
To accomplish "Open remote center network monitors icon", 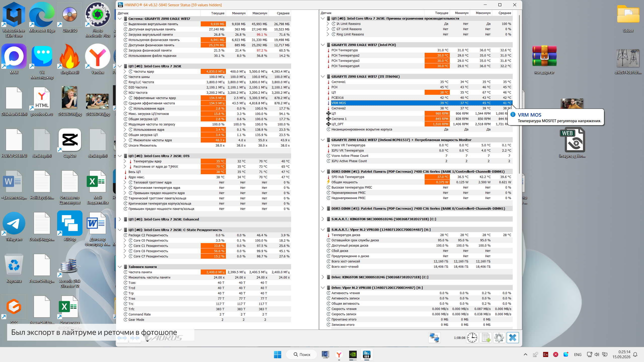I will coord(434,338).
